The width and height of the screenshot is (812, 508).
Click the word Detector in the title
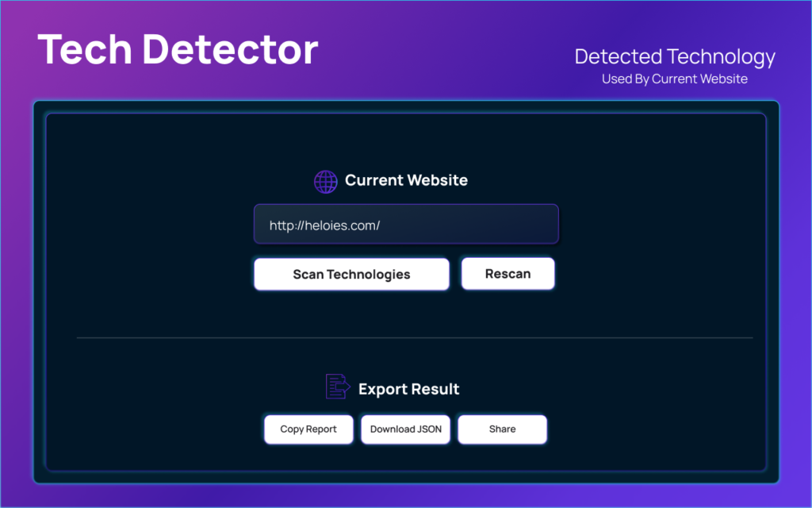pos(230,49)
